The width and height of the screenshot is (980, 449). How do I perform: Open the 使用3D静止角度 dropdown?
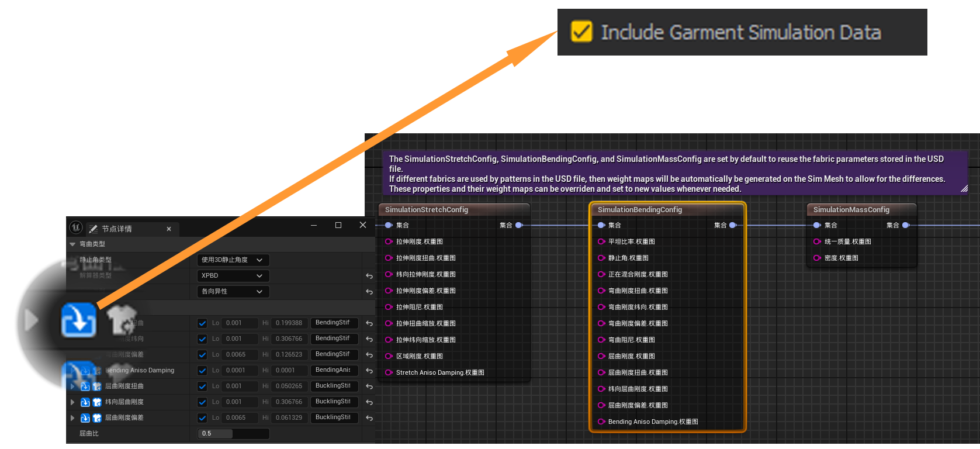tap(233, 260)
